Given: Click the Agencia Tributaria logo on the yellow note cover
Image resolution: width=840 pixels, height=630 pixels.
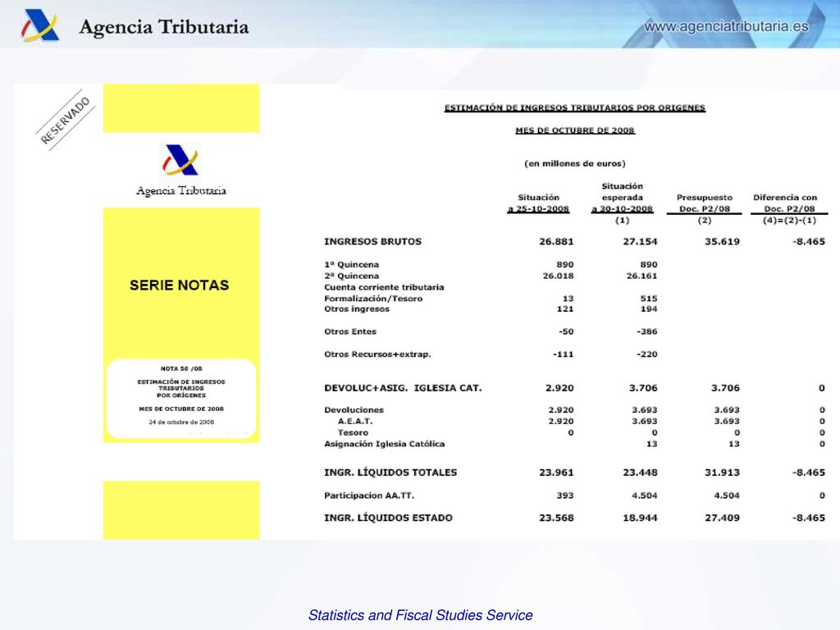Looking at the screenshot, I should [180, 160].
